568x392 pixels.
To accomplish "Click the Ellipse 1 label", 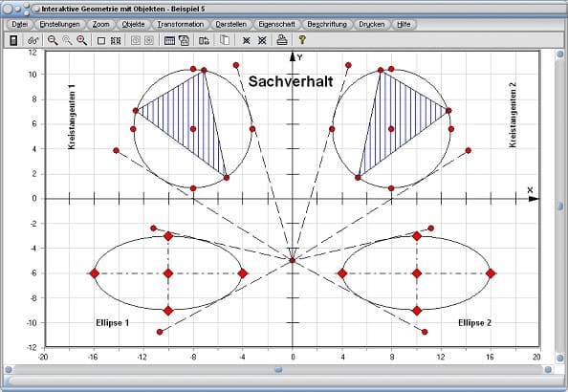I will 112,323.
